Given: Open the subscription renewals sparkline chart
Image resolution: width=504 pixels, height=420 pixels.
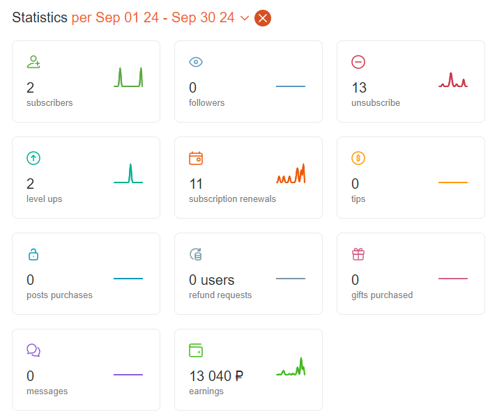Looking at the screenshot, I should point(291,173).
